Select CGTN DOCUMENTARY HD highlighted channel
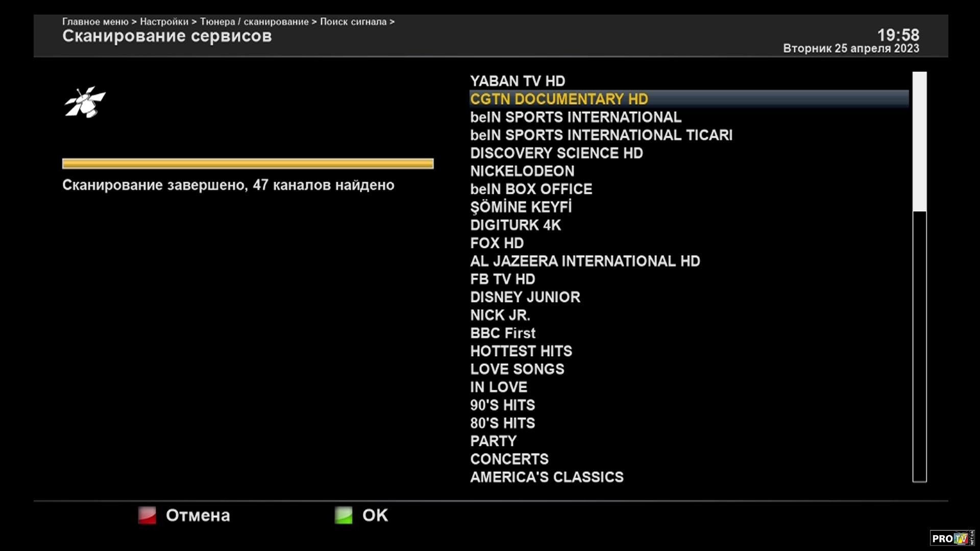 (x=559, y=99)
